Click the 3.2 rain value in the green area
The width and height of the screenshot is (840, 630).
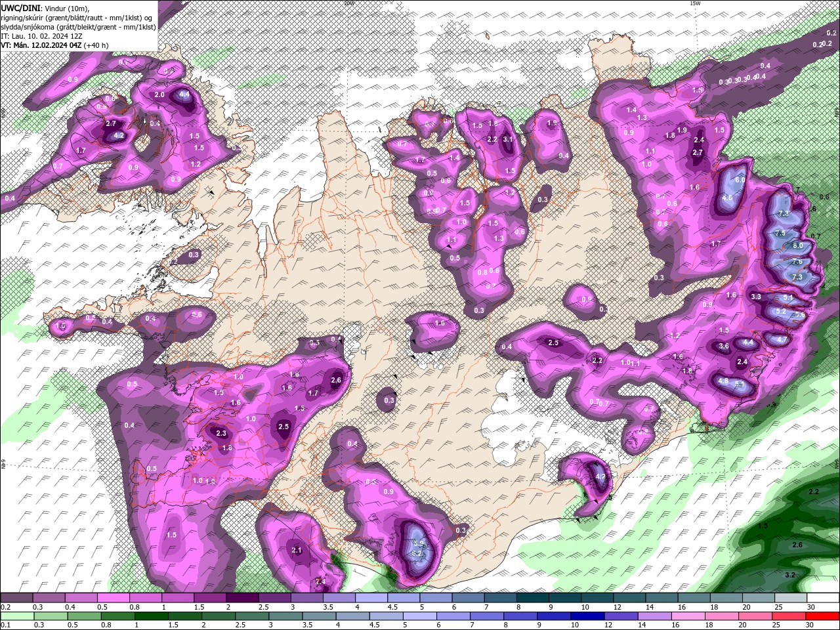[790, 576]
